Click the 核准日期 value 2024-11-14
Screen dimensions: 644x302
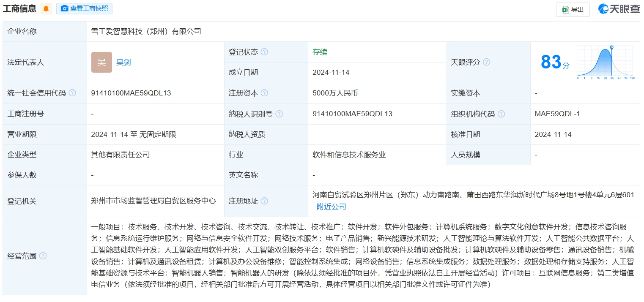pos(553,134)
